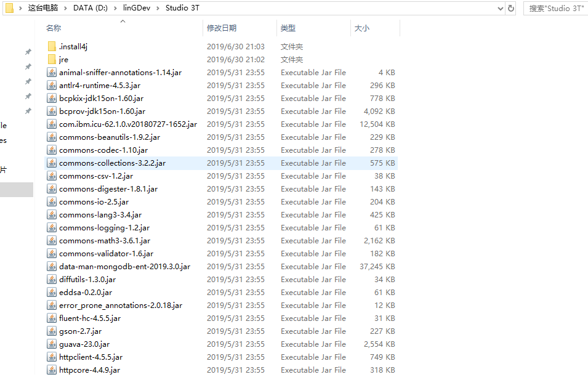This screenshot has height=385, width=588.
Task: Sort files by 修改日期 column header
Action: (222, 28)
